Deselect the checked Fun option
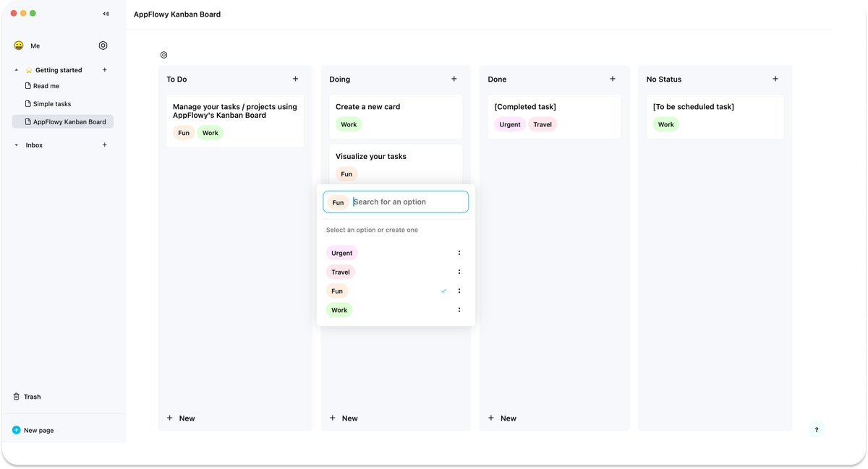The height and width of the screenshot is (469, 868). [337, 291]
